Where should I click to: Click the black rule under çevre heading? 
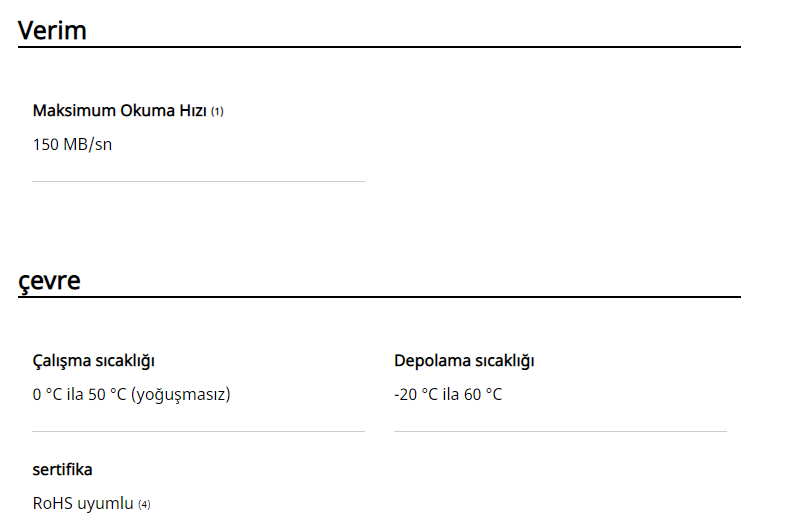pos(379,297)
